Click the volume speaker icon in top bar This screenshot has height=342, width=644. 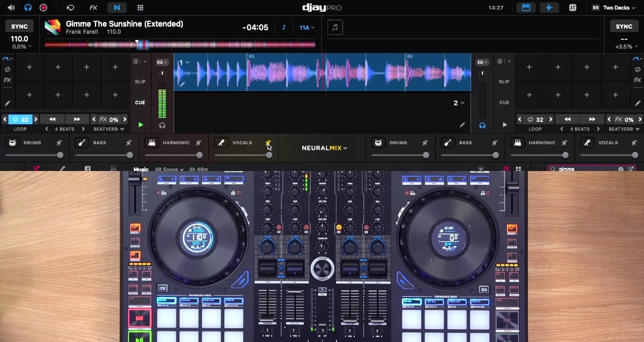click(11, 8)
